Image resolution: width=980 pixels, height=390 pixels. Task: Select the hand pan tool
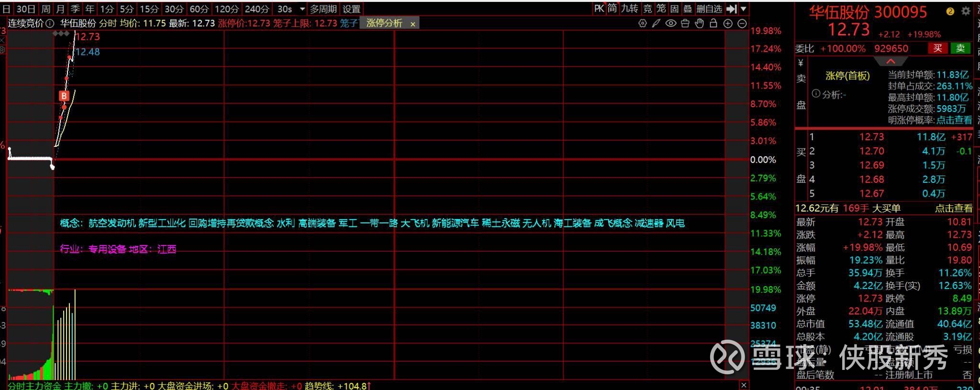pos(700,23)
